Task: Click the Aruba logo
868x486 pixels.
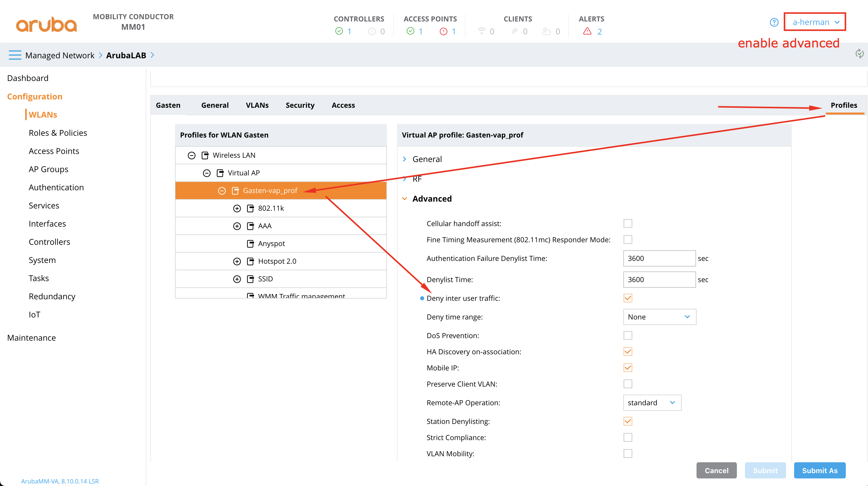Action: (x=46, y=24)
